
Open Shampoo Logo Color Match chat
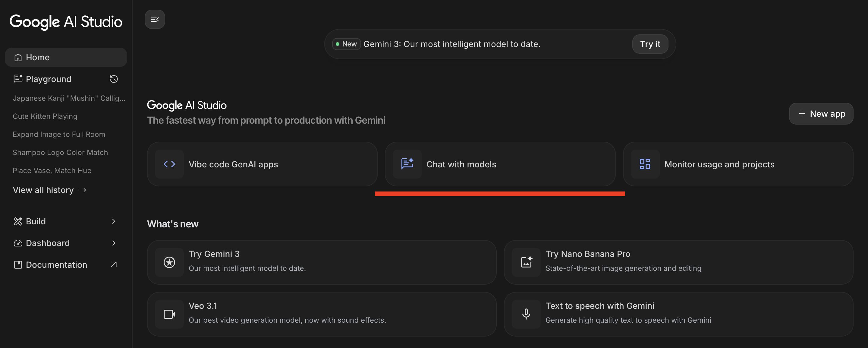tap(60, 152)
